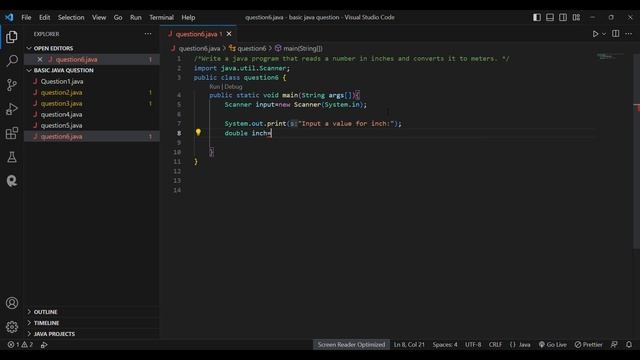
Task: Split the editor to the right
Action: coord(616,33)
